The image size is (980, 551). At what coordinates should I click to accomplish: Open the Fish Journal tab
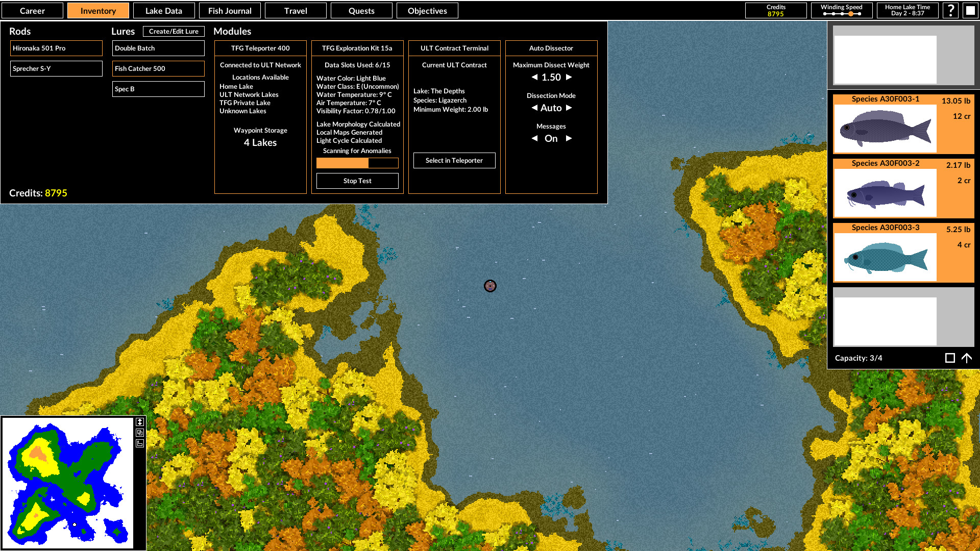[x=230, y=11]
